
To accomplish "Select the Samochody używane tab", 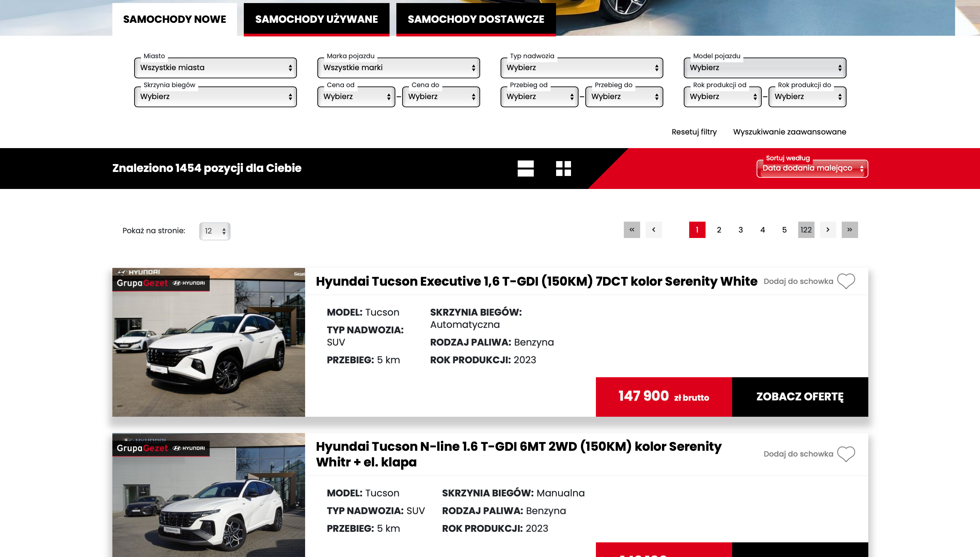I will coord(316,19).
